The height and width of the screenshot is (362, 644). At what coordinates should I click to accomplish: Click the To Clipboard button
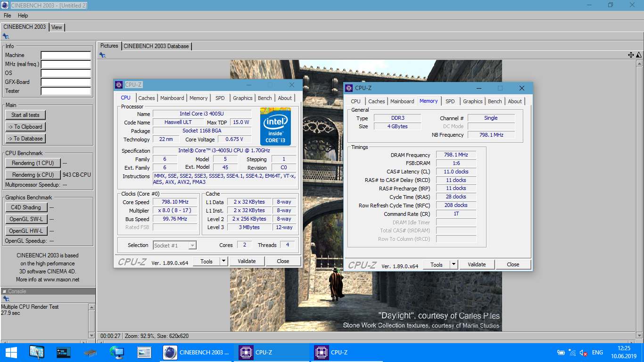pos(25,127)
